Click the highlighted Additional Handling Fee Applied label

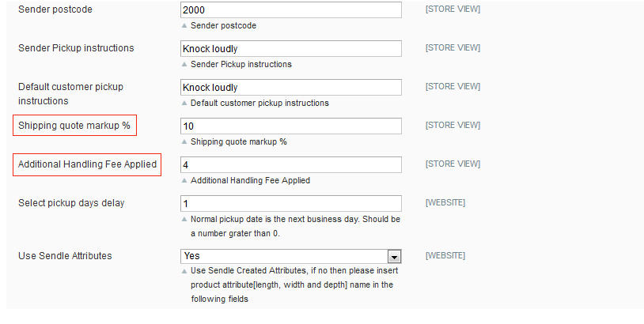coord(87,164)
